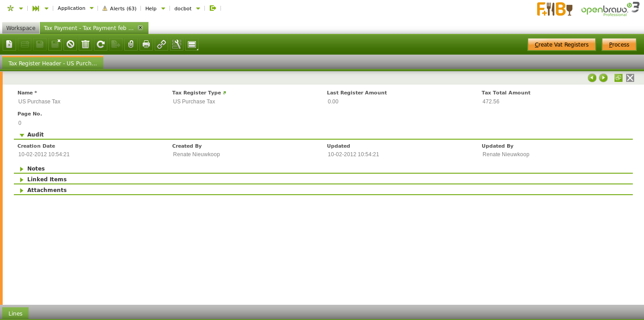
Task: Click the chain link toolbar icon
Action: click(161, 44)
